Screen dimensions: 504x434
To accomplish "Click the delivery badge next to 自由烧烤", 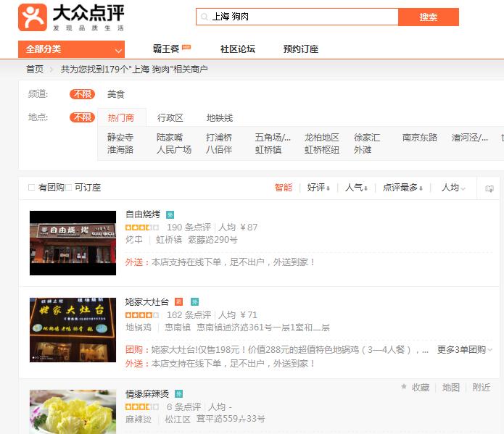I will pos(170,214).
